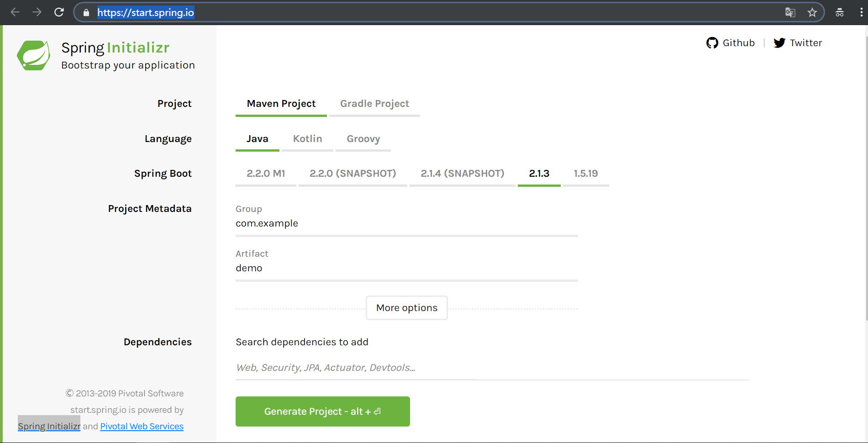The height and width of the screenshot is (443, 868).
Task: Click the address bar URL
Action: click(x=146, y=12)
